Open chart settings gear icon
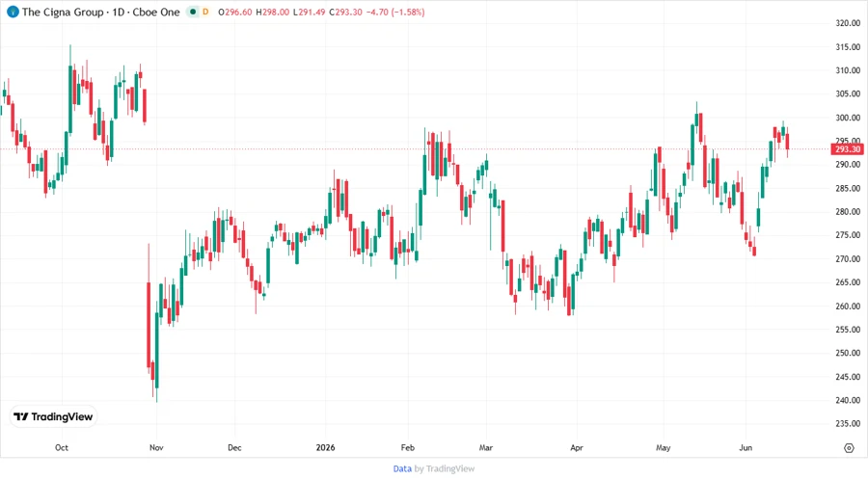The image size is (868, 480). point(849,448)
